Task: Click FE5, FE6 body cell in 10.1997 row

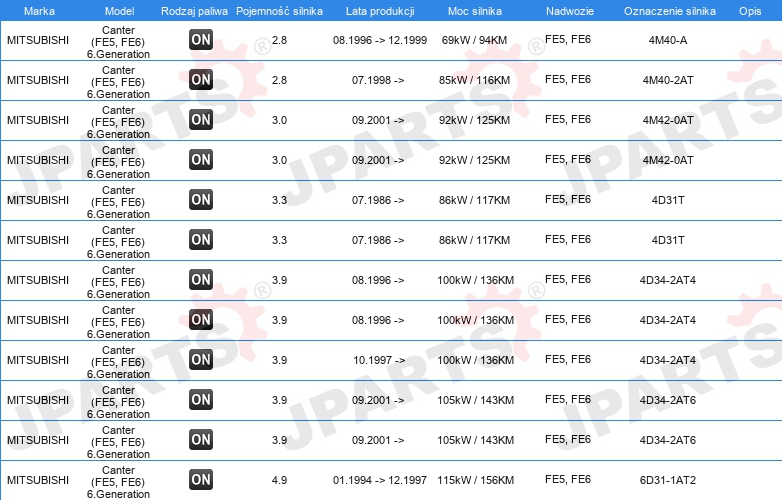Action: coord(568,359)
